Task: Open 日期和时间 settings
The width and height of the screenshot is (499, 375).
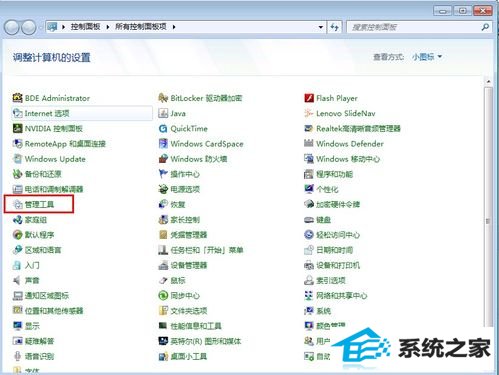Action: click(x=328, y=250)
